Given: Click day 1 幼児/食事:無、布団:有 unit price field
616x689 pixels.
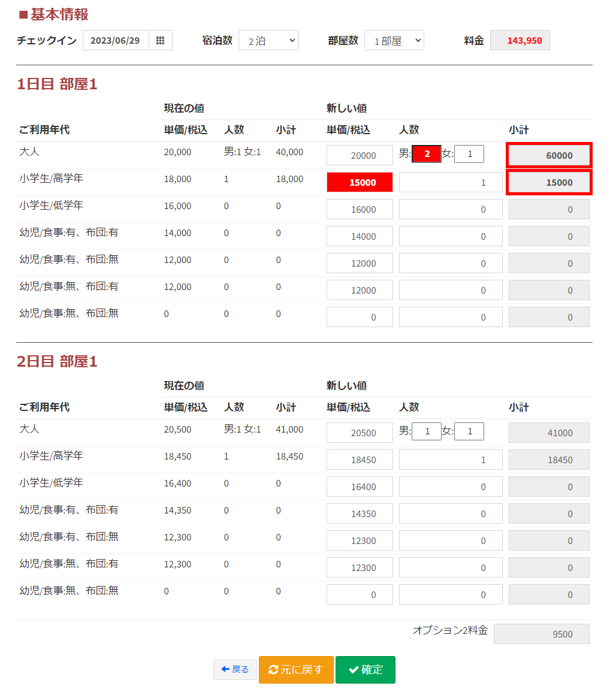Looking at the screenshot, I should pos(360,290).
